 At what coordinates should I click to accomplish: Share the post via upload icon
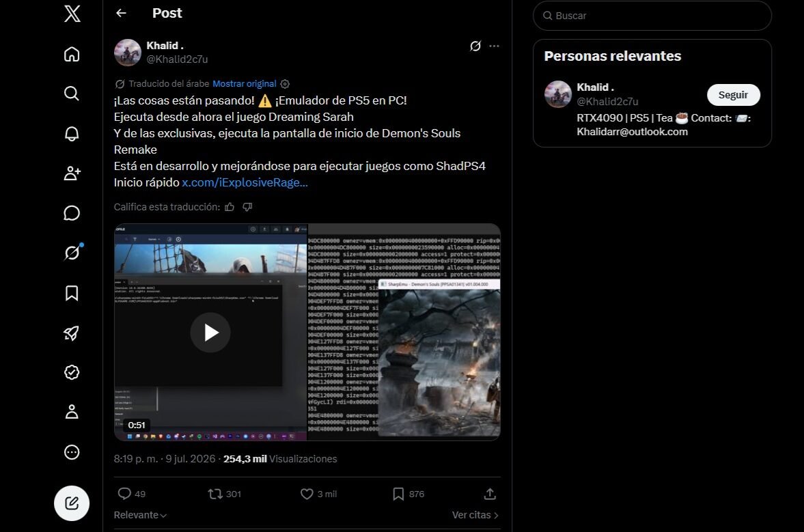490,494
